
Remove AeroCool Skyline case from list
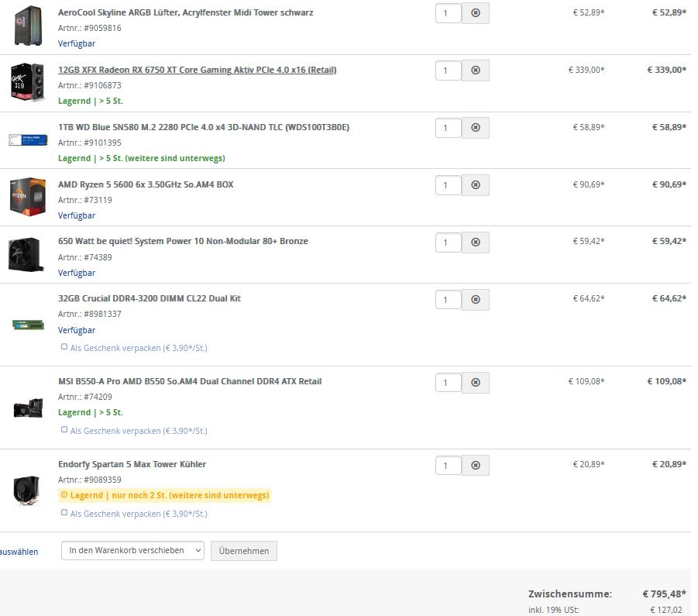point(476,13)
